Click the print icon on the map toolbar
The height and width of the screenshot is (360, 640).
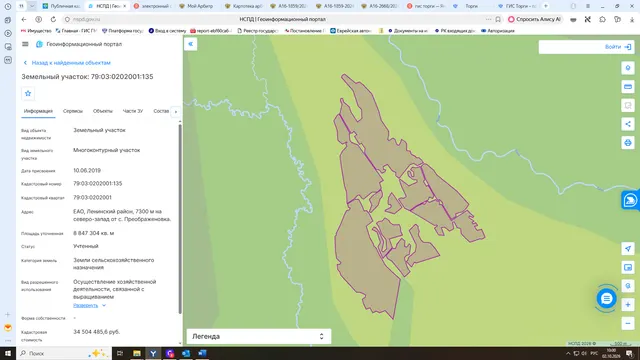628,142
